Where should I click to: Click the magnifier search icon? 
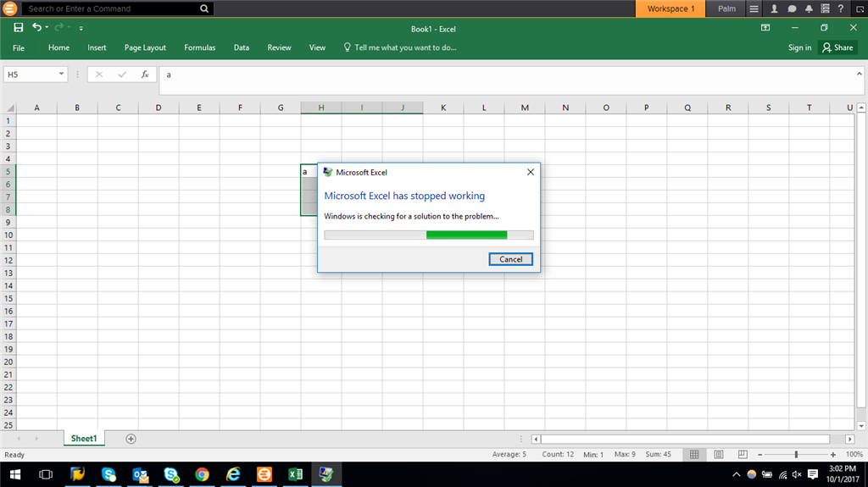pos(203,8)
